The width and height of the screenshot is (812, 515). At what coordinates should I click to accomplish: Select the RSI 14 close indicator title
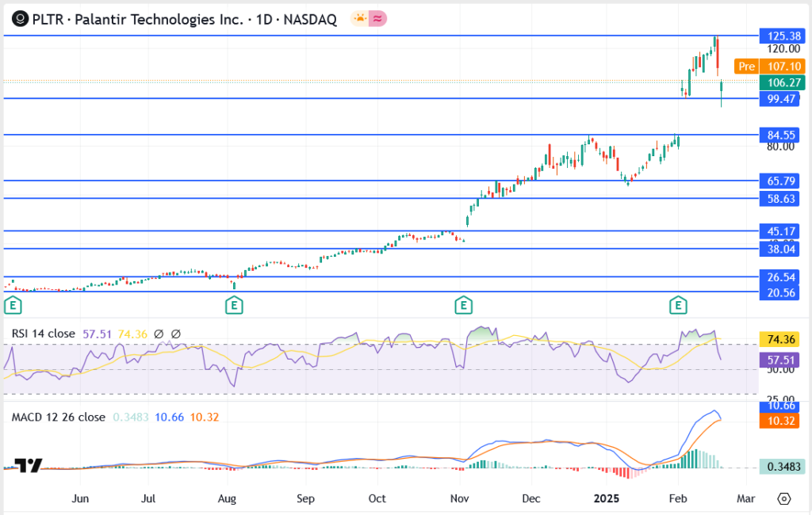pyautogui.click(x=43, y=334)
